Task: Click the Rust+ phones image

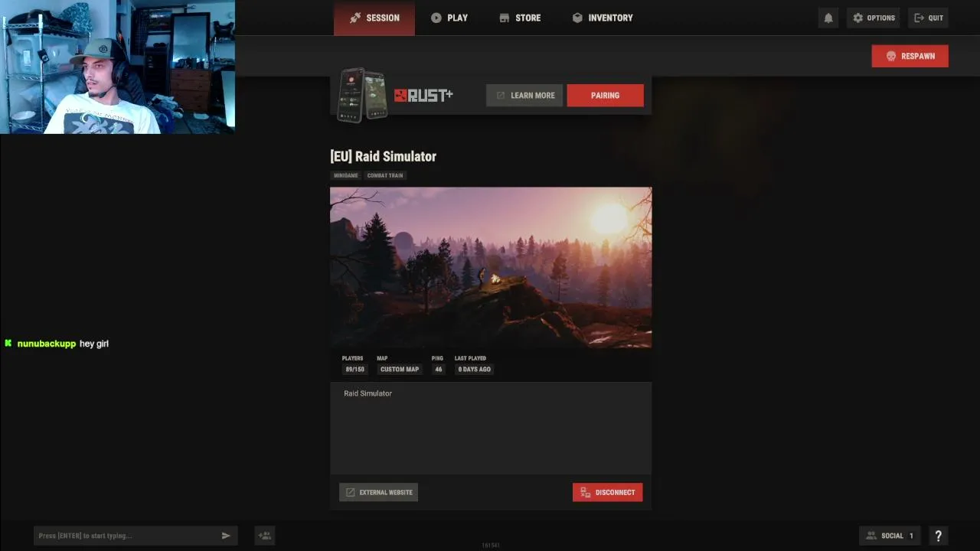Action: pos(363,95)
